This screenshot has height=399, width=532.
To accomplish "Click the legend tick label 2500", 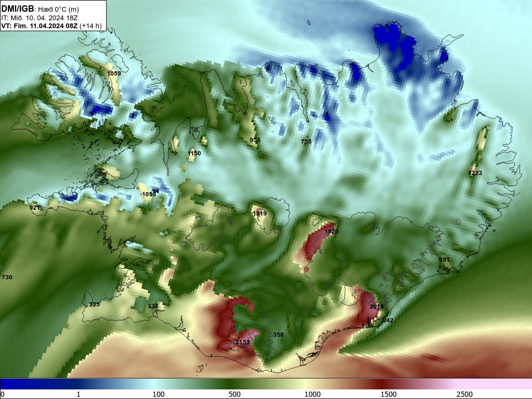I will [464, 394].
